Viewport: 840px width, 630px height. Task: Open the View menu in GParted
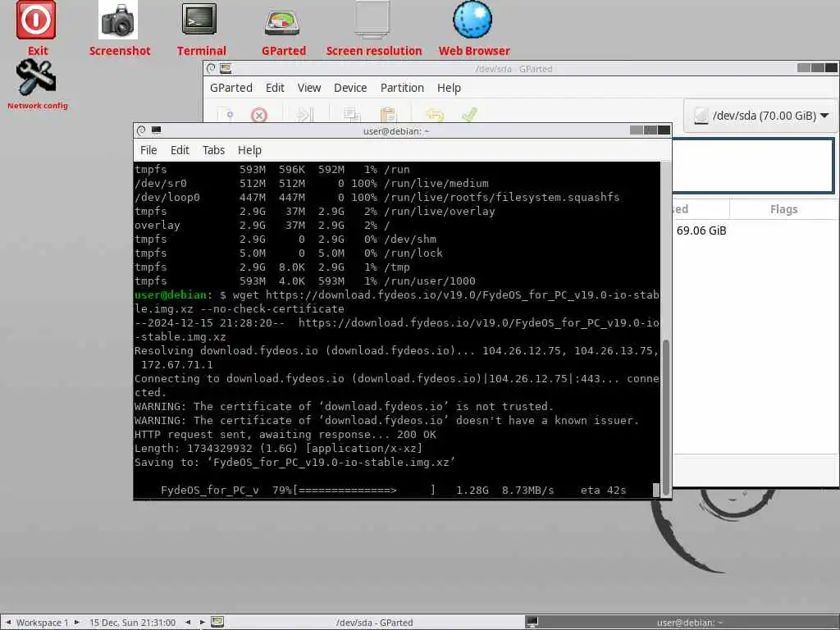pyautogui.click(x=309, y=88)
